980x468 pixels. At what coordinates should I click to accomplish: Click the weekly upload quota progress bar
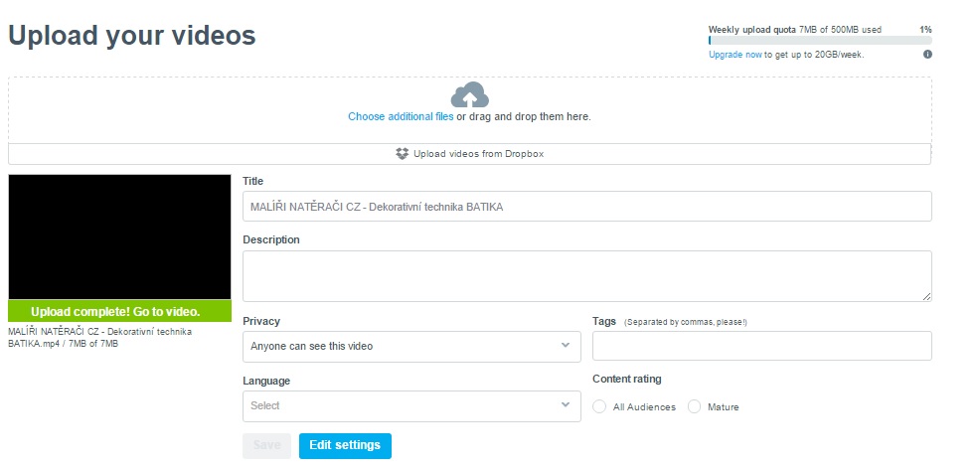[820, 40]
